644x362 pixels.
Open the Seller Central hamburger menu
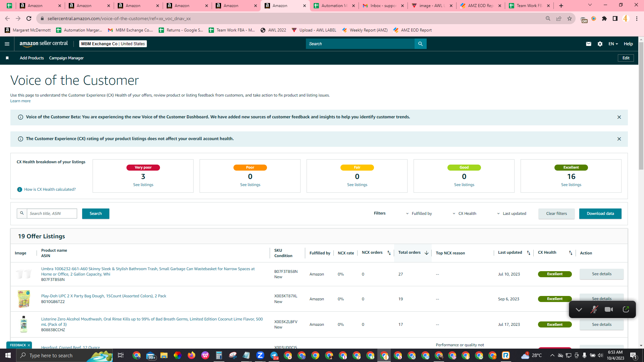[x=7, y=44]
